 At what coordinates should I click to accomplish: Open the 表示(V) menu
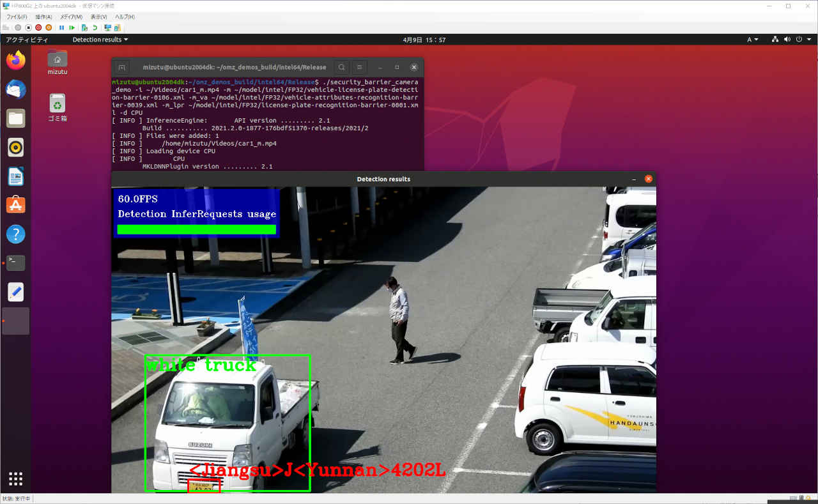98,17
